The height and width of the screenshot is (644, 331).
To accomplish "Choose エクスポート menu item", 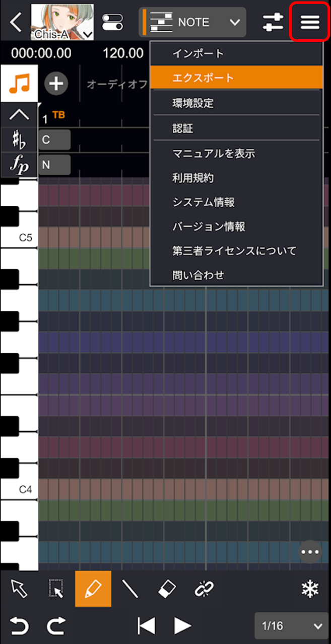I will [236, 78].
